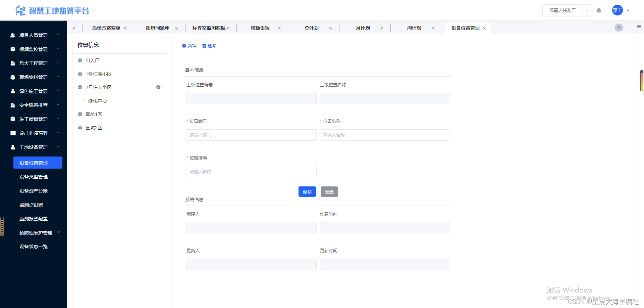The width and height of the screenshot is (644, 308).
Task: Switch to the 质量问题库 tab
Action: 157,28
